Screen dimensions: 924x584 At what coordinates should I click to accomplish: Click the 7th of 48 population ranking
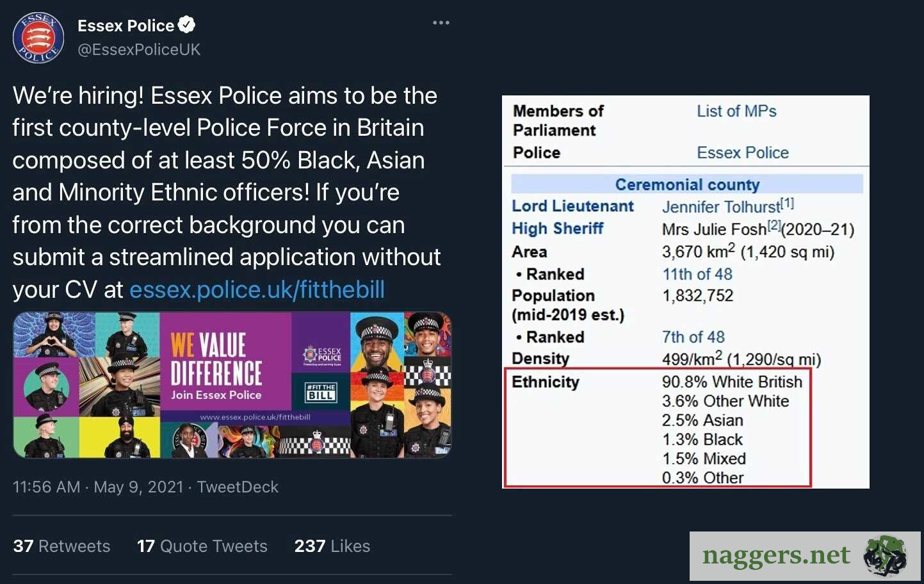[693, 337]
